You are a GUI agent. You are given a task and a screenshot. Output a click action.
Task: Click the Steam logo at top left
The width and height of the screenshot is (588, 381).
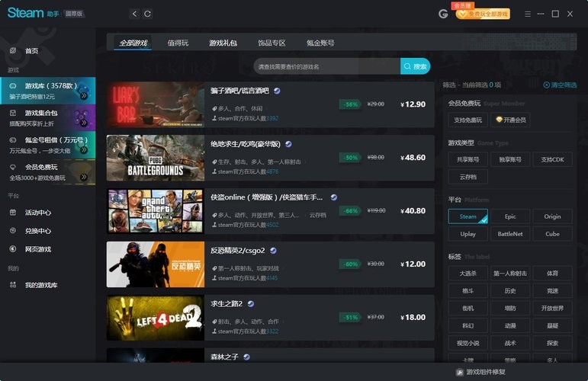pos(25,13)
